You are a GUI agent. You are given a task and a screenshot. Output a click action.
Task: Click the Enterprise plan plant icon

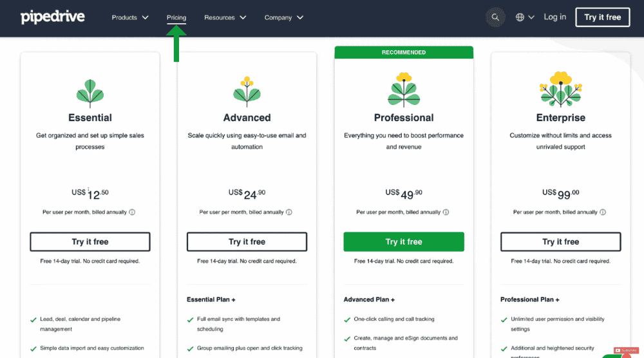[x=561, y=89]
